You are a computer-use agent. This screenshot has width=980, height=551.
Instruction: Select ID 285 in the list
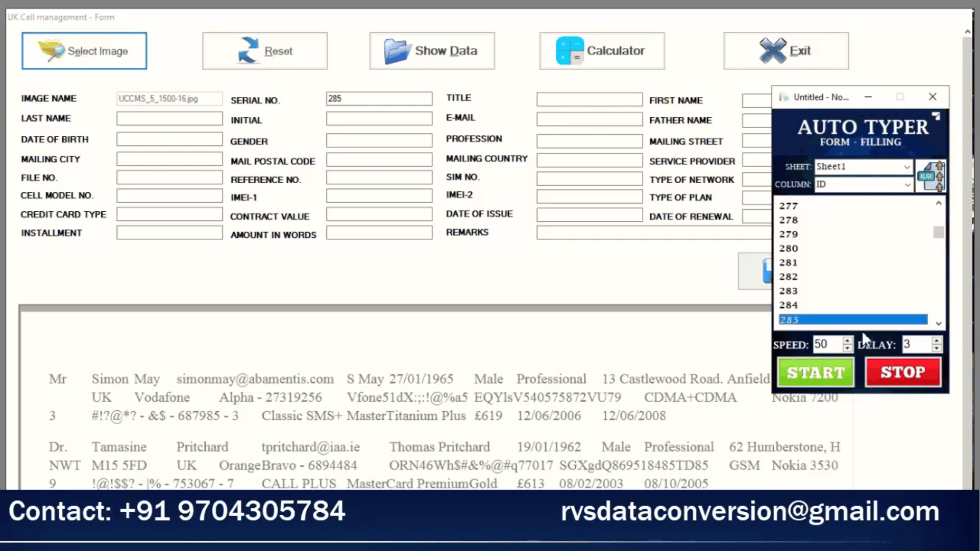click(x=853, y=320)
